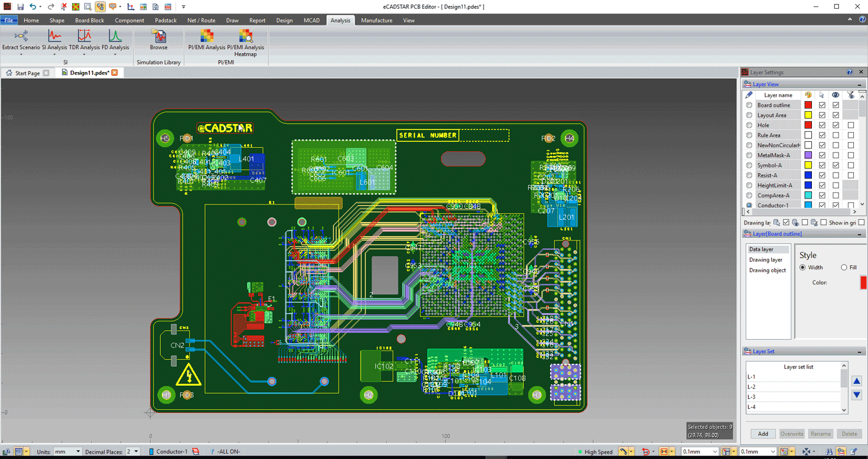This screenshot has height=459, width=868.
Task: Click the red Style color swatch
Action: pos(863,282)
